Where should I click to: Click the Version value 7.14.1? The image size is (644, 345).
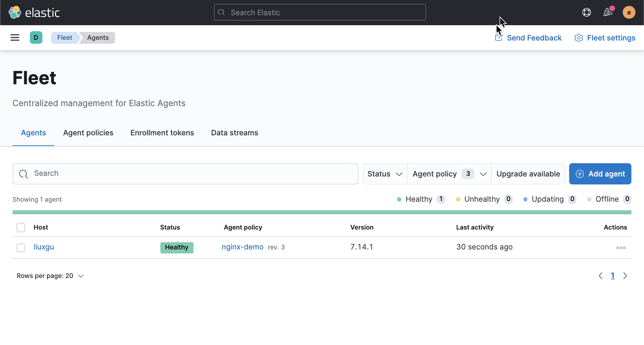[361, 247]
